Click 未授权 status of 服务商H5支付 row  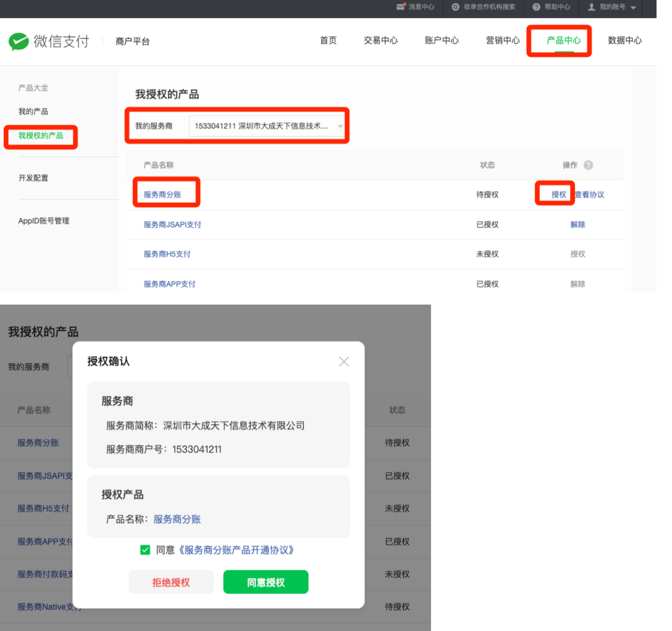pyautogui.click(x=487, y=254)
